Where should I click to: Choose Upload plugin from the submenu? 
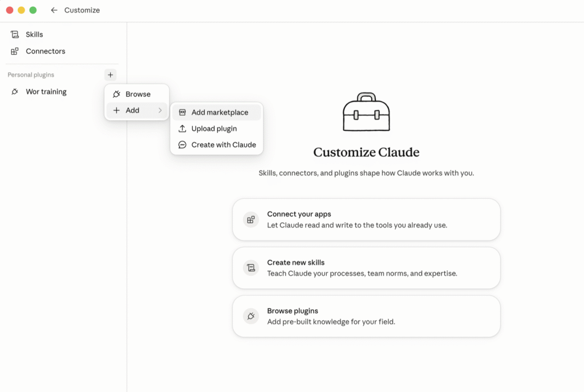(x=216, y=128)
